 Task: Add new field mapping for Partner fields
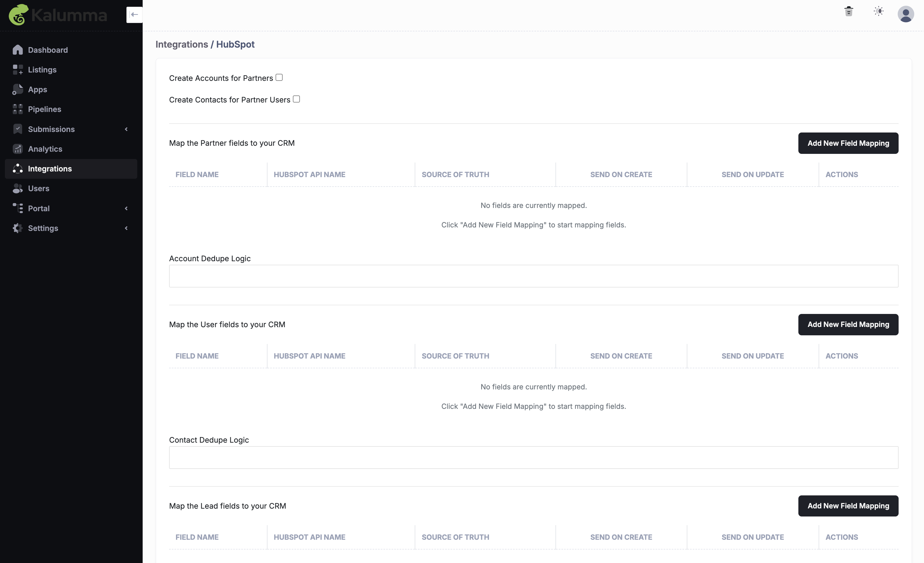[848, 143]
